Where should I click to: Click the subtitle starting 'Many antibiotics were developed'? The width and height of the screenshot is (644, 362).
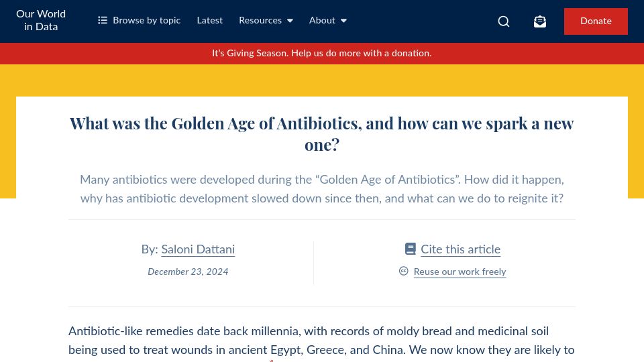321,189
